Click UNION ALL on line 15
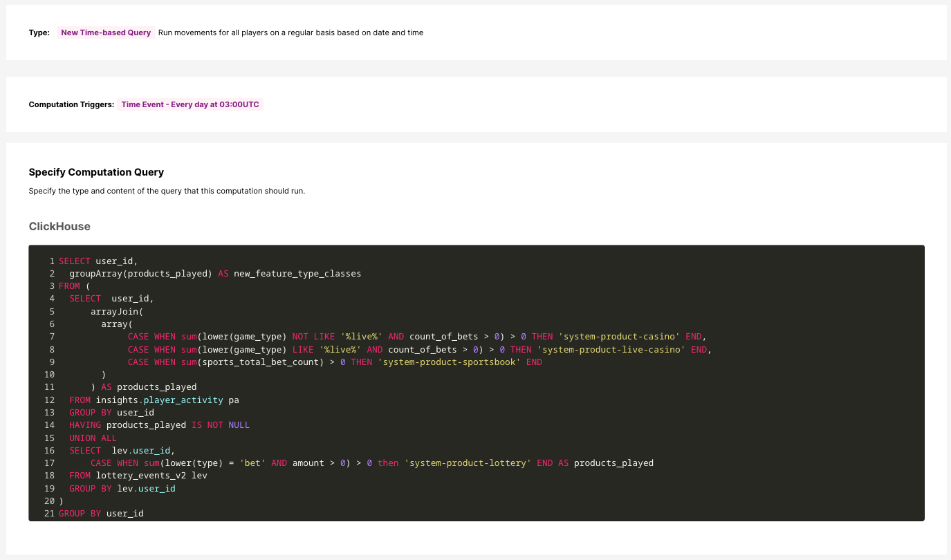The height and width of the screenshot is (560, 951). pos(93,438)
